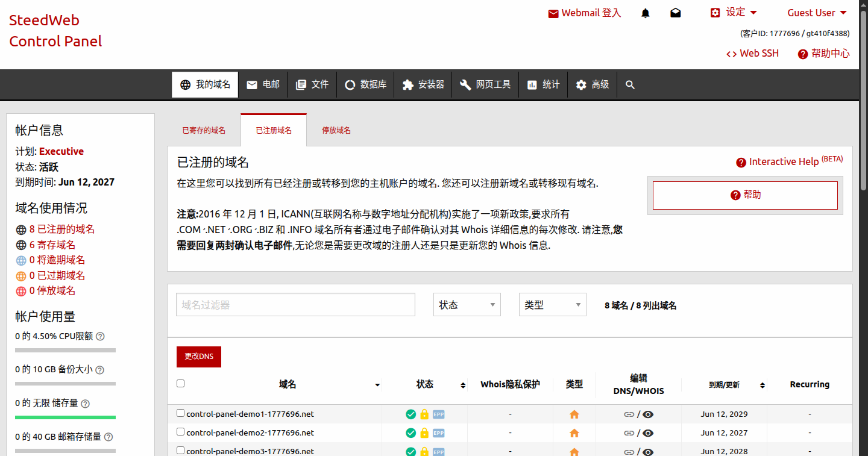Click the 备份大小 help question icon

(x=100, y=370)
